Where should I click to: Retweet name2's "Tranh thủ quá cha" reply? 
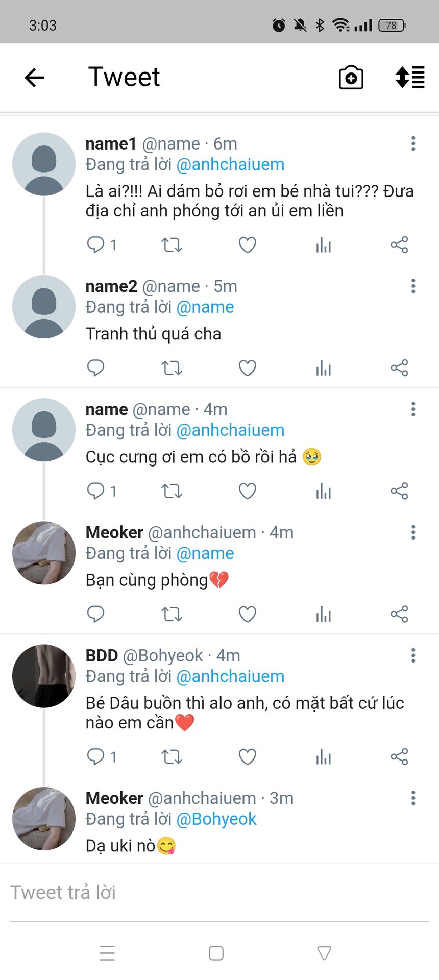point(172,367)
